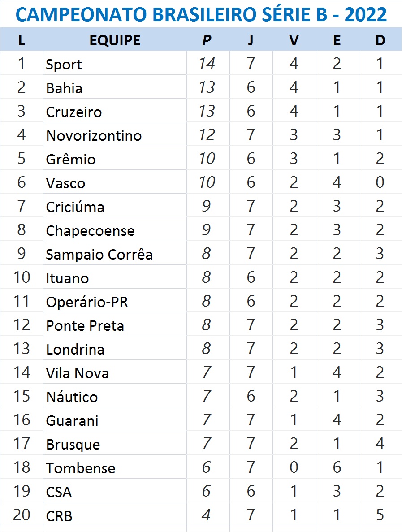Select the Cruzeiro team cell

74,112
